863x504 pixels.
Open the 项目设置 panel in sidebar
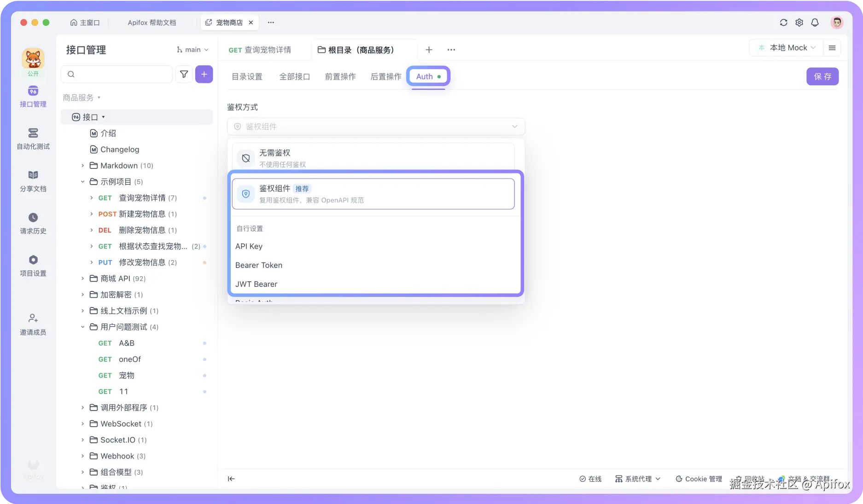33,265
